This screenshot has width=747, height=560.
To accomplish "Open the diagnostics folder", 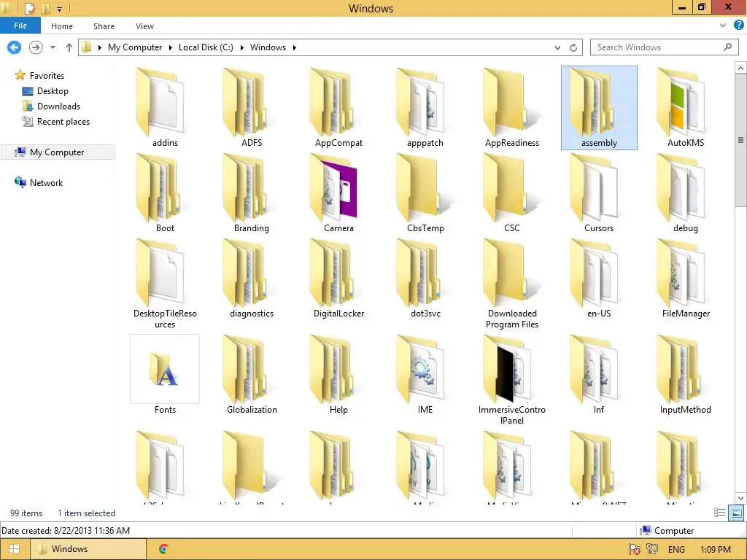I will pos(252,279).
